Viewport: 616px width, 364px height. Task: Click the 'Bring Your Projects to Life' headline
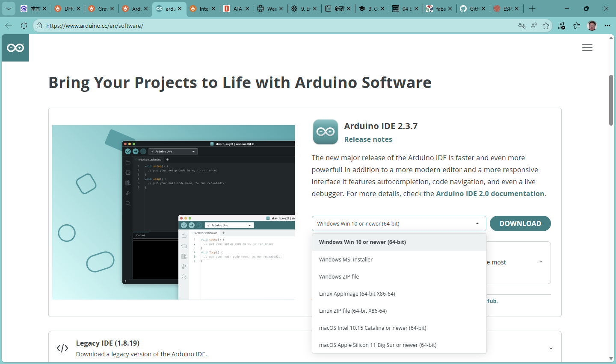tap(240, 82)
